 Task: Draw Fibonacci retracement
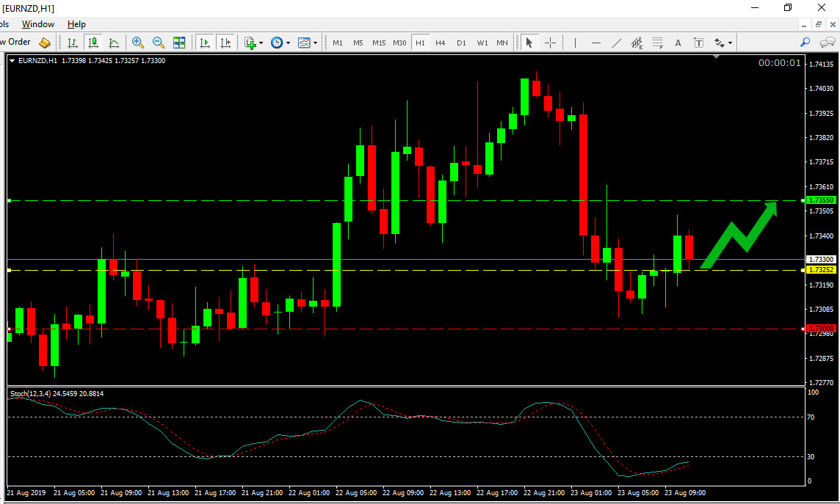[657, 43]
